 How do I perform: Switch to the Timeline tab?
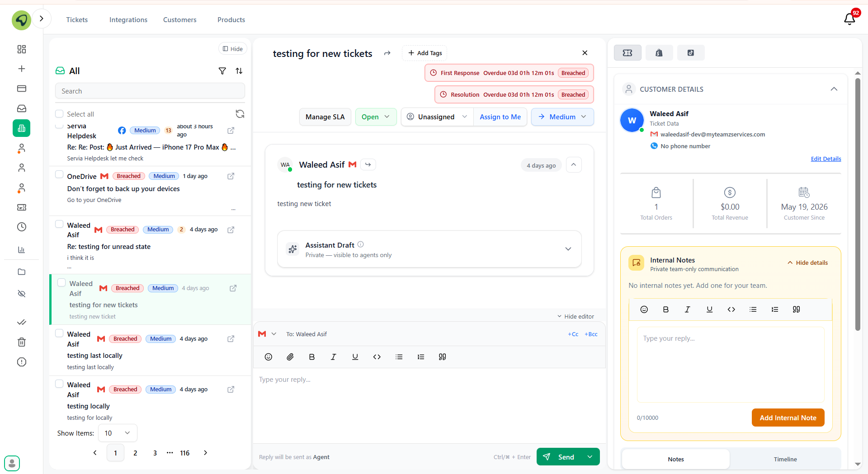(785, 459)
